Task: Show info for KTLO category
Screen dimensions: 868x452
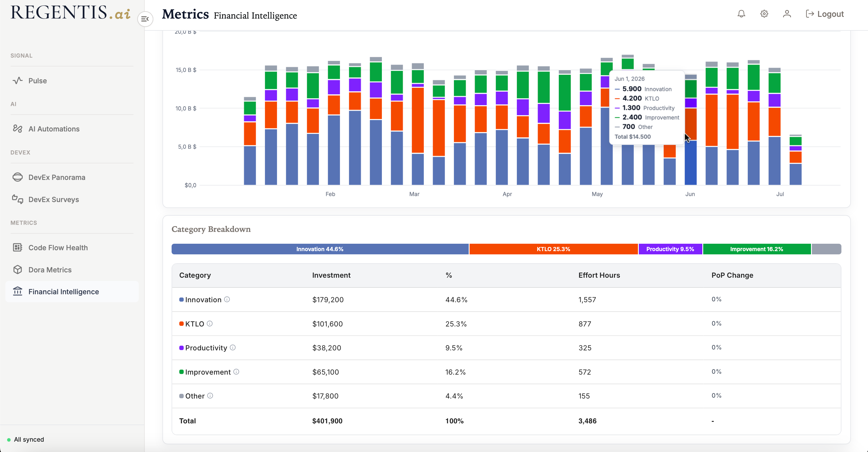Action: pos(210,323)
